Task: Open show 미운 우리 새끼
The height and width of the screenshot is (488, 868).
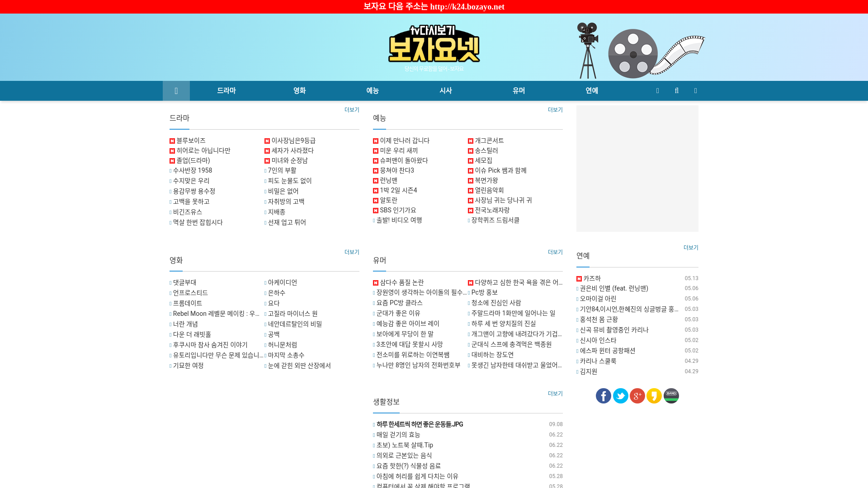Action: 399,150
